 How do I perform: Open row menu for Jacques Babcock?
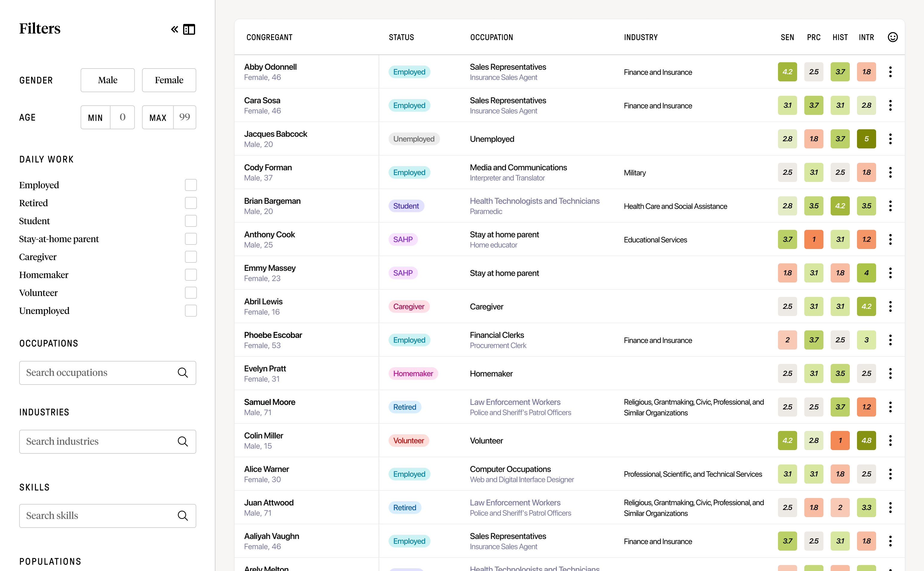click(890, 139)
